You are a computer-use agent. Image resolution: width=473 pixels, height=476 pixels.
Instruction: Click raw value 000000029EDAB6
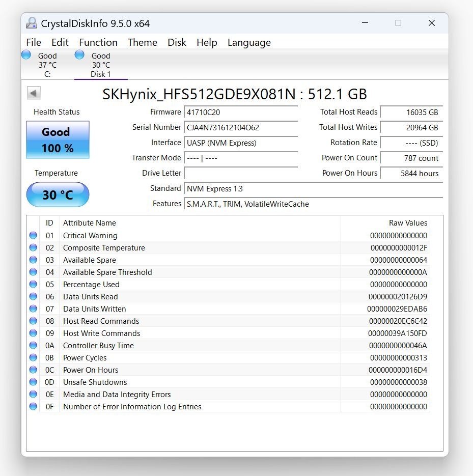[397, 309]
